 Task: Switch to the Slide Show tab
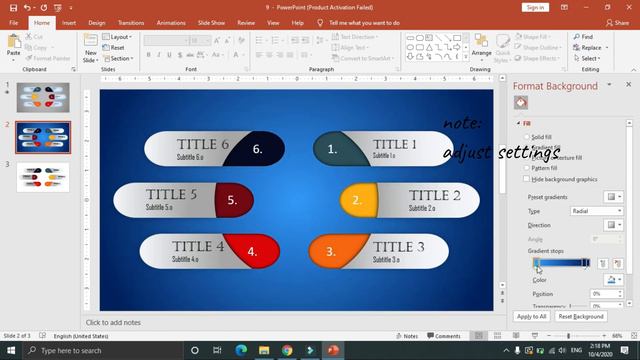coord(211,23)
